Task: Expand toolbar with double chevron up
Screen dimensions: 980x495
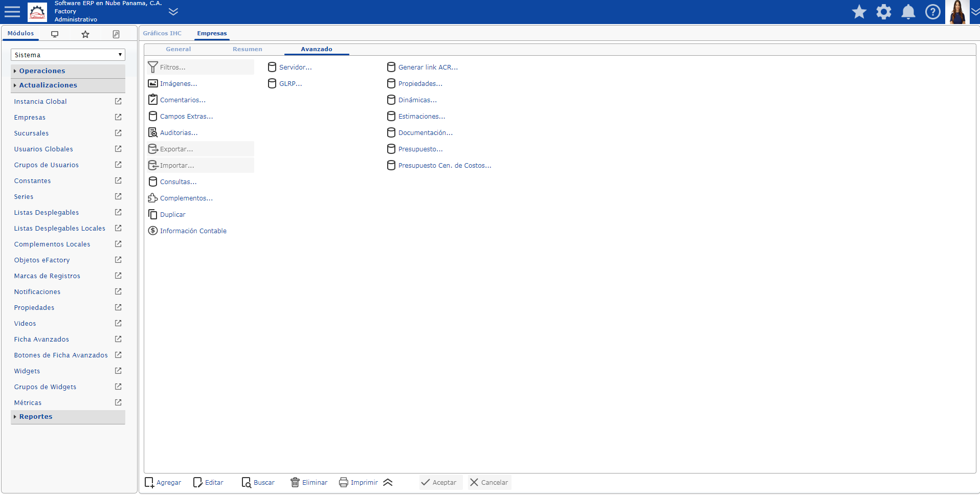Action: 388,482
